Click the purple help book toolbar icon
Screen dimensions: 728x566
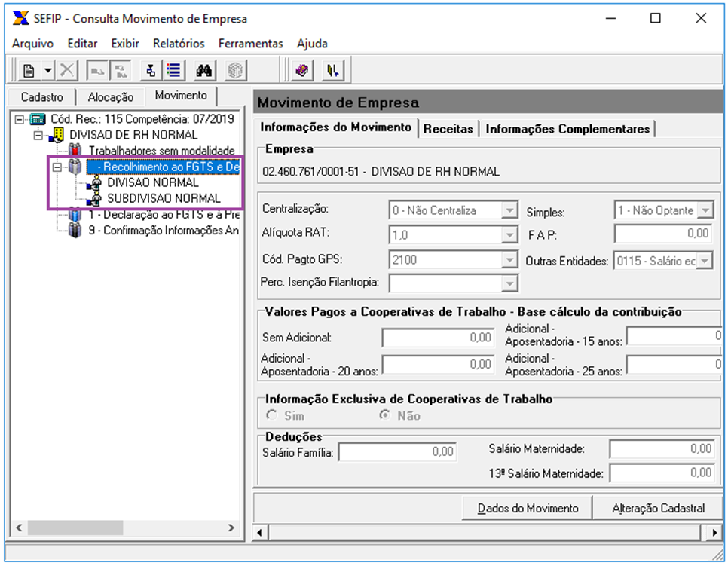[x=302, y=71]
